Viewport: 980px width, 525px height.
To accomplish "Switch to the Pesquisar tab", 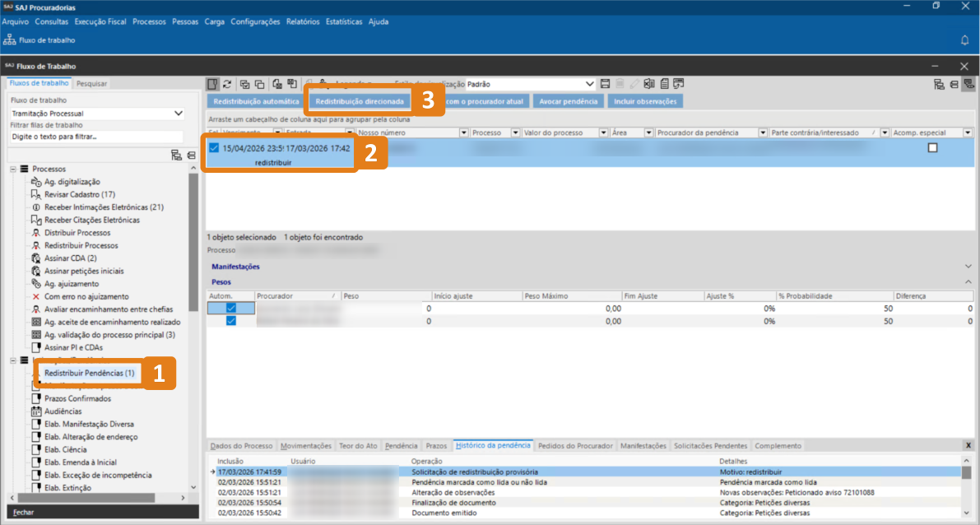I will (x=91, y=83).
